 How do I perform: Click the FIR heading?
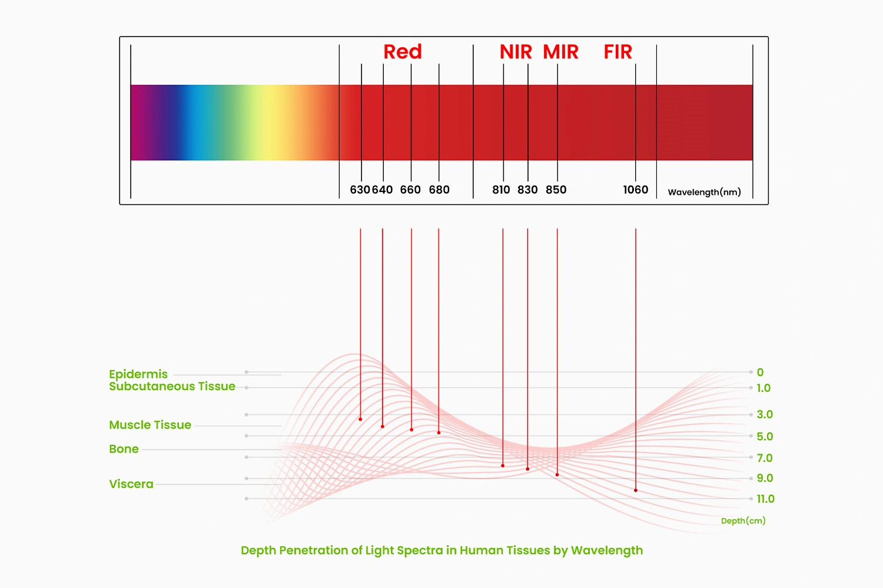pos(618,52)
